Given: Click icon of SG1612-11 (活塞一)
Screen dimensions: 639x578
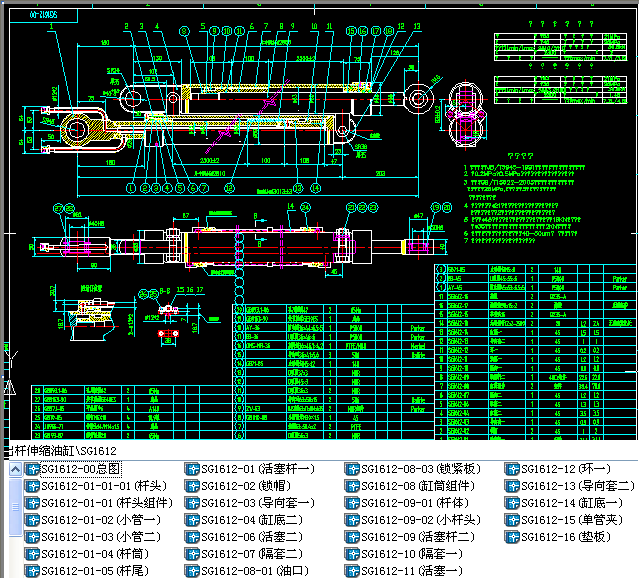Looking at the screenshot, I should (x=352, y=571).
